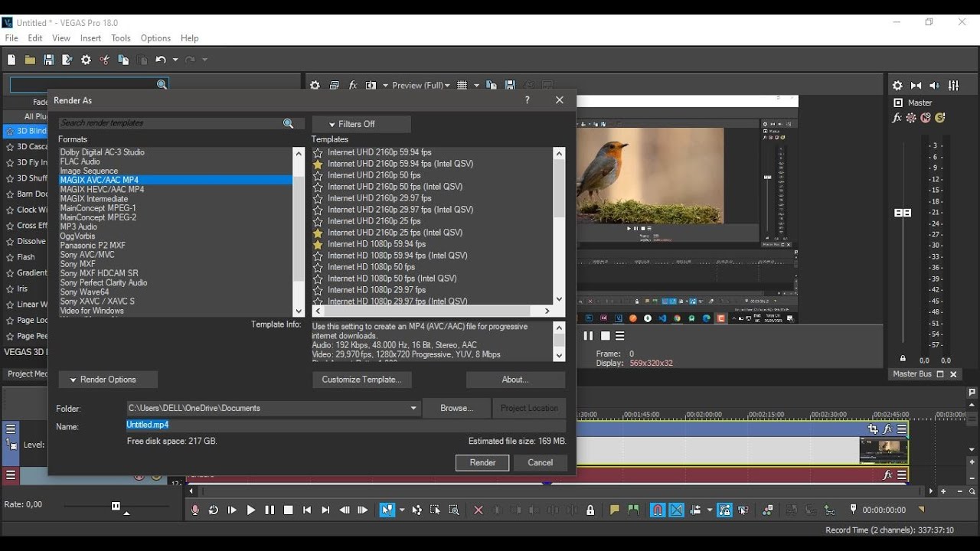Toggle favorite star for Internet UHD 2160p 50 fps
The height and width of the screenshot is (551, 980).
[318, 175]
